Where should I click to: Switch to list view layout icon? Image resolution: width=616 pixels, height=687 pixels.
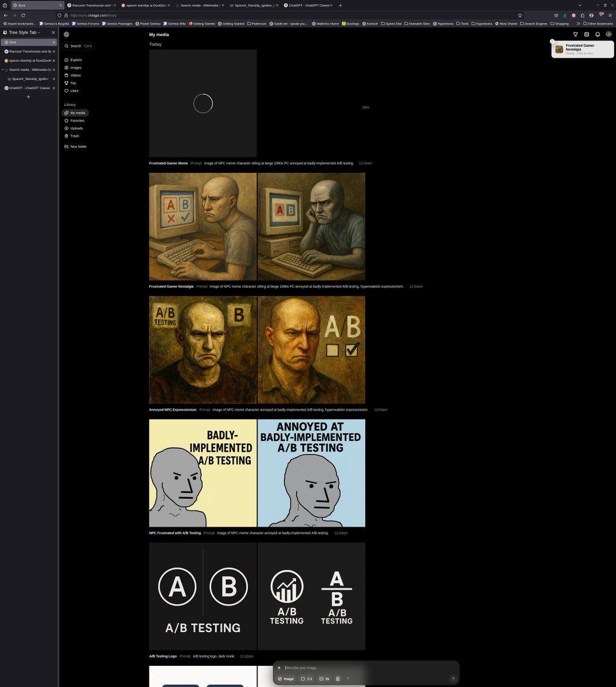[586, 34]
